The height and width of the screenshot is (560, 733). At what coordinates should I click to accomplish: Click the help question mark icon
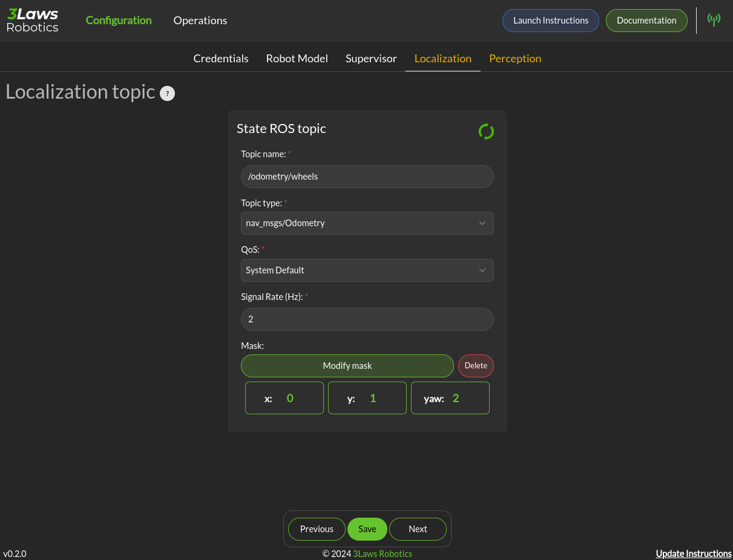[x=167, y=93]
